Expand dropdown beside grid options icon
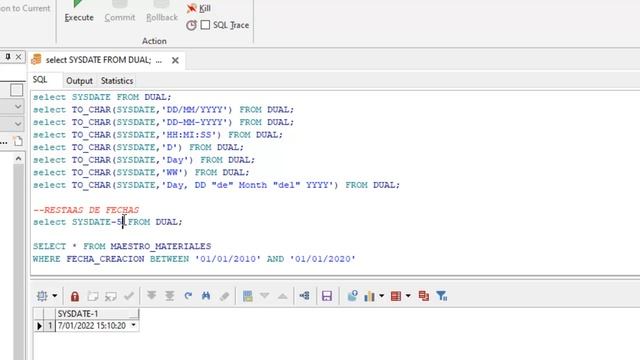The image size is (640, 360). pos(55,296)
